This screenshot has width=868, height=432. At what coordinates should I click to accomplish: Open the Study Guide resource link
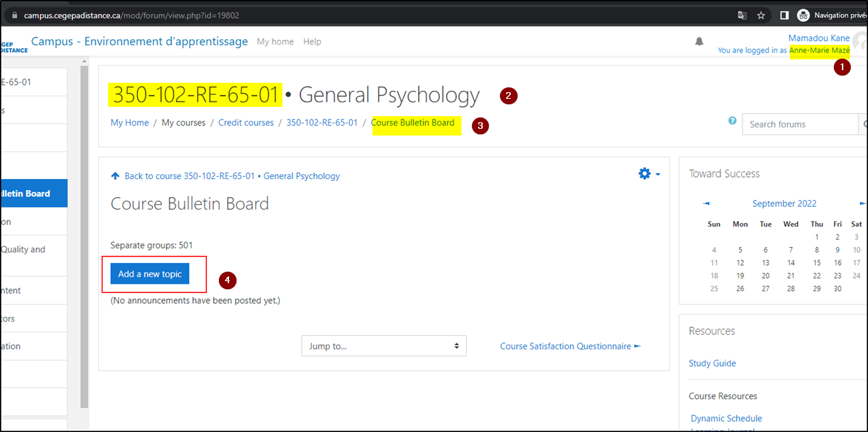(712, 363)
